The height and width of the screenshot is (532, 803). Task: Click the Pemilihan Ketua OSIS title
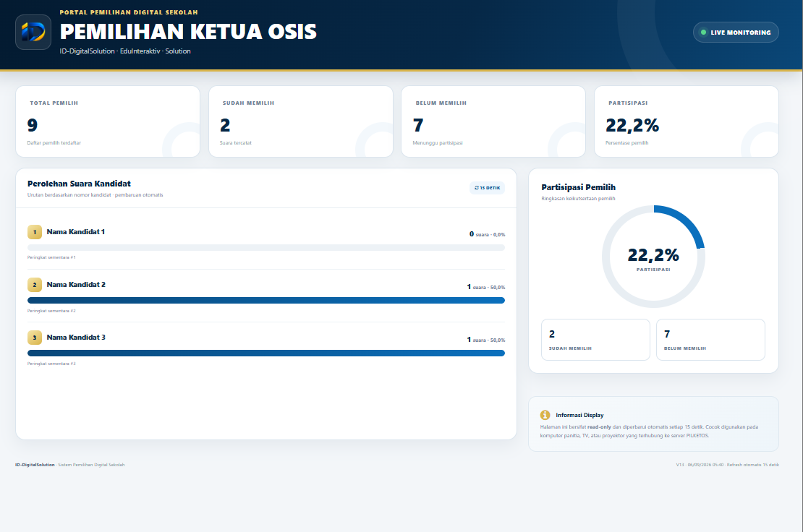click(189, 32)
